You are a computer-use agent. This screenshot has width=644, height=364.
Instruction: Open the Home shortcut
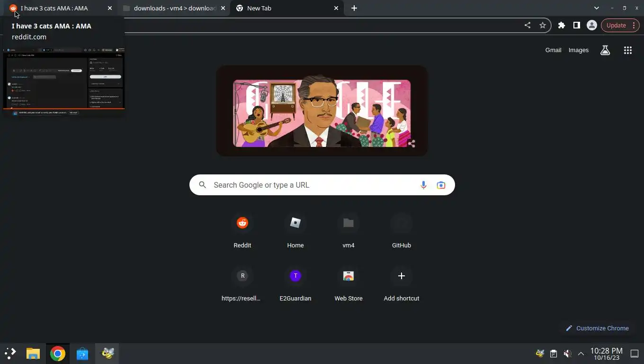(295, 230)
